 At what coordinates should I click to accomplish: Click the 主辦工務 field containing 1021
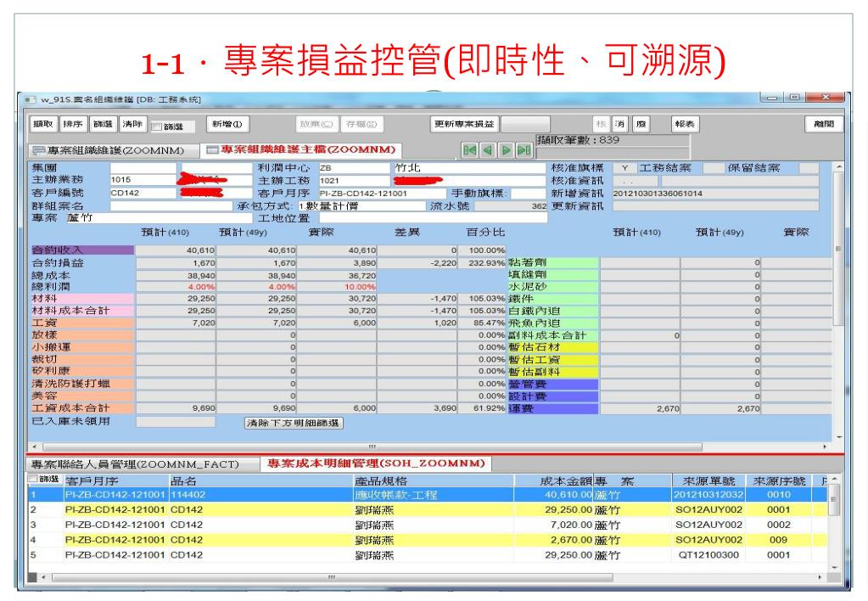[355, 181]
